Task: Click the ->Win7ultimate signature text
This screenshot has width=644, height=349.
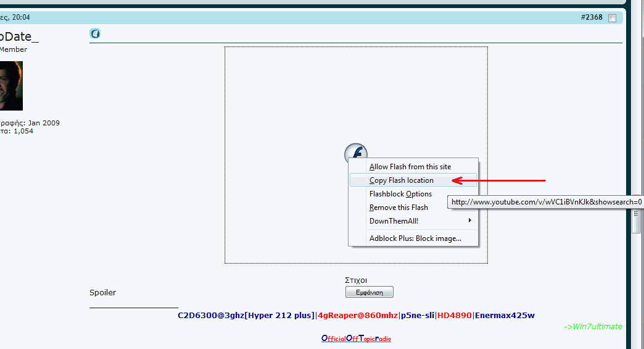Action: 593,326
